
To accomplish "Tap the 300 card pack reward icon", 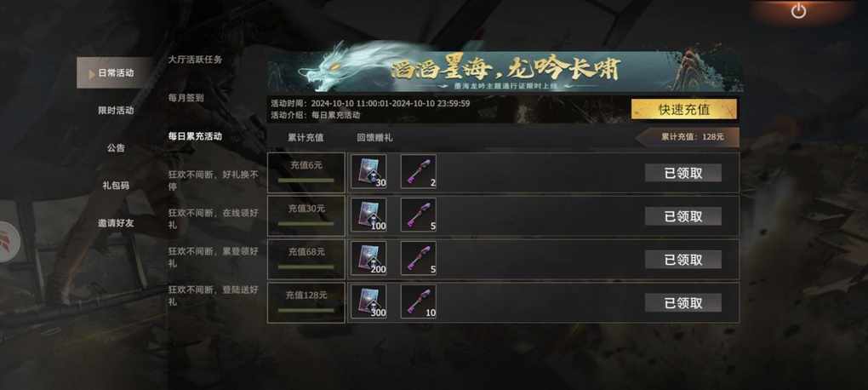I will tap(368, 302).
